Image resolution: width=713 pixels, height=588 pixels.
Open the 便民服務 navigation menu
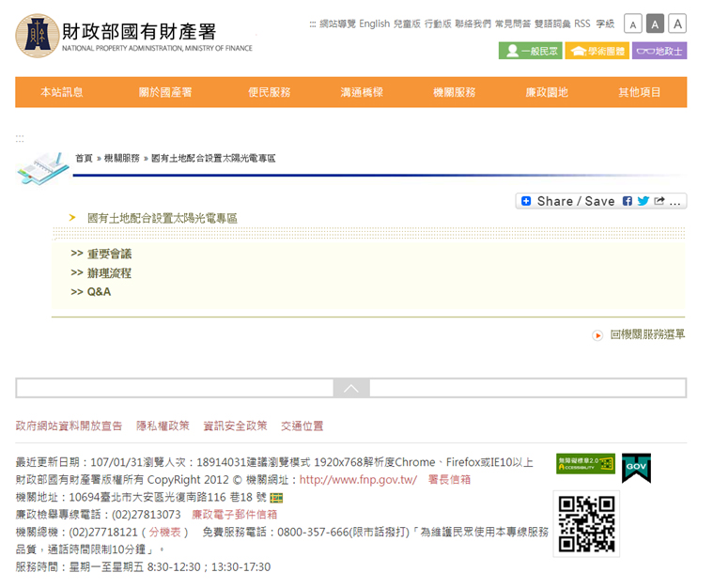pos(270,92)
